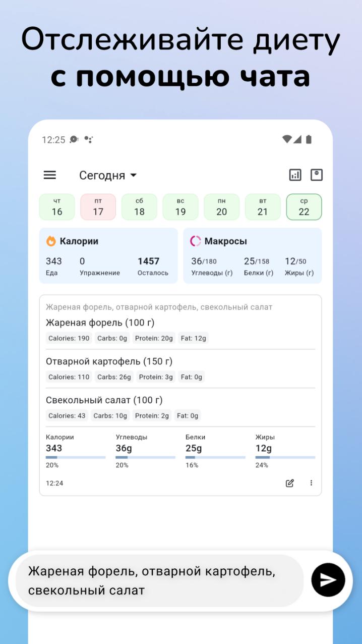Select Wednesday 22 day tab
Screen dimensions: 362x644
click(304, 207)
